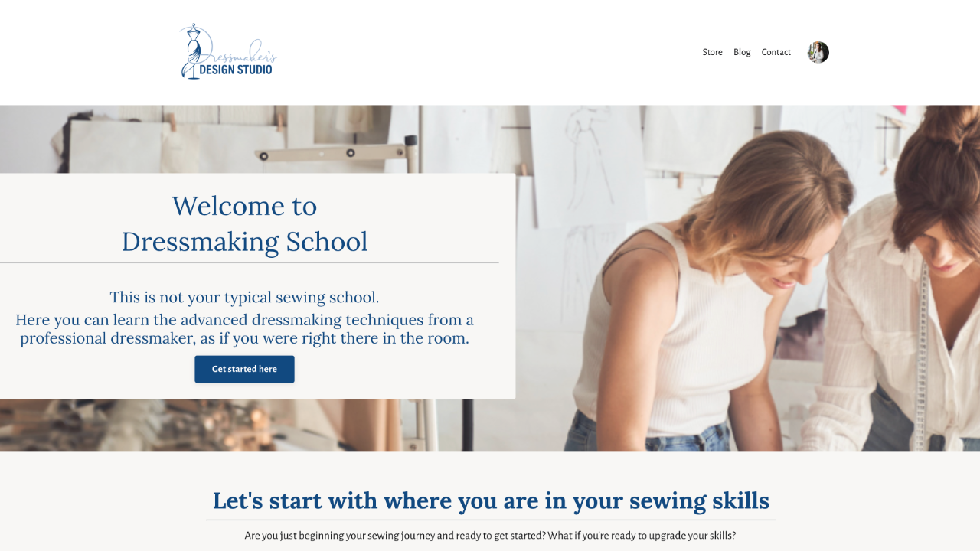Click the paragraph about advanced dressmaking techniques
The width and height of the screenshot is (980, 551).
pyautogui.click(x=244, y=329)
